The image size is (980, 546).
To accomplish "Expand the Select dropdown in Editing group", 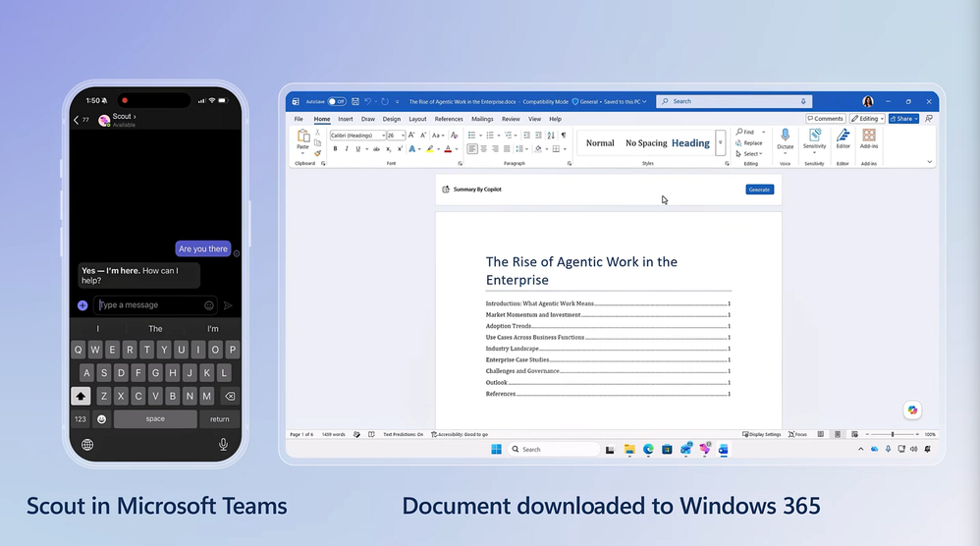I will [749, 153].
